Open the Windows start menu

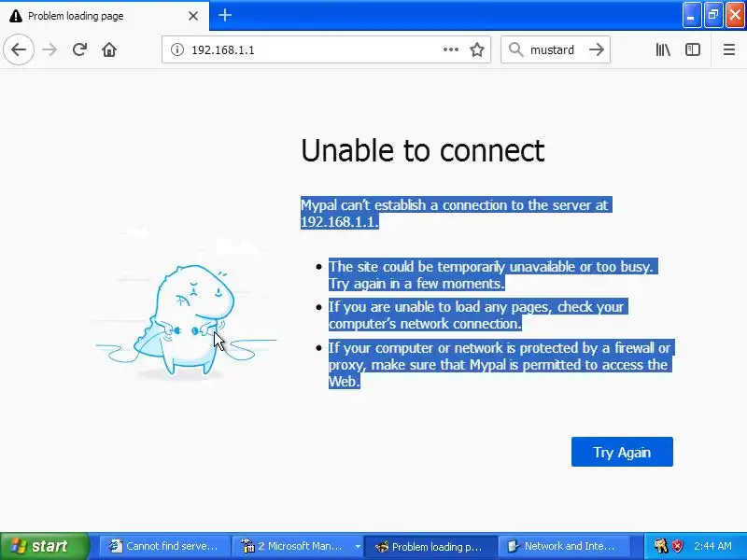(x=45, y=546)
